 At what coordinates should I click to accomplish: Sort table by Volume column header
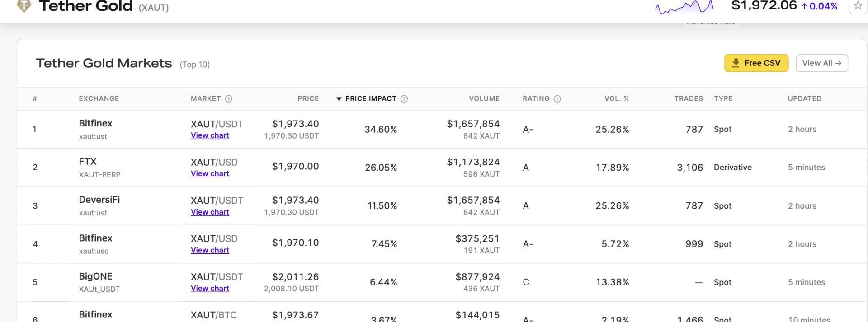tap(484, 99)
